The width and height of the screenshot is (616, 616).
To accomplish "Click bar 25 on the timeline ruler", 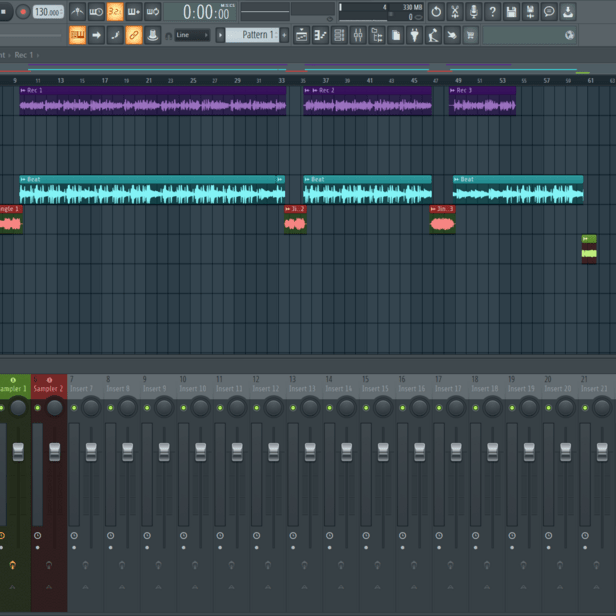I will click(193, 81).
